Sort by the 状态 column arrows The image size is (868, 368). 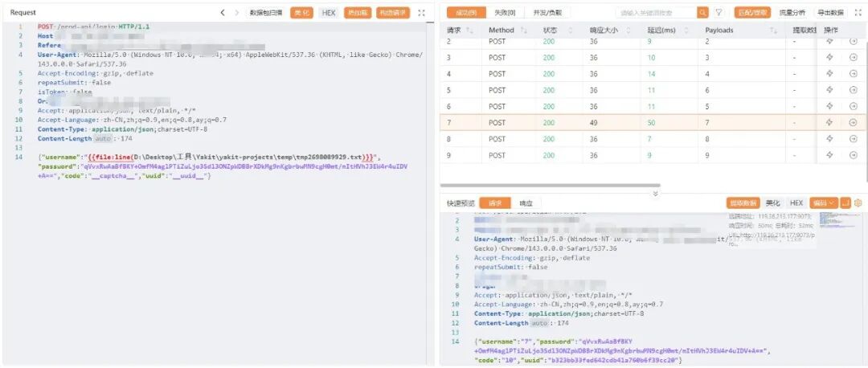(572, 30)
